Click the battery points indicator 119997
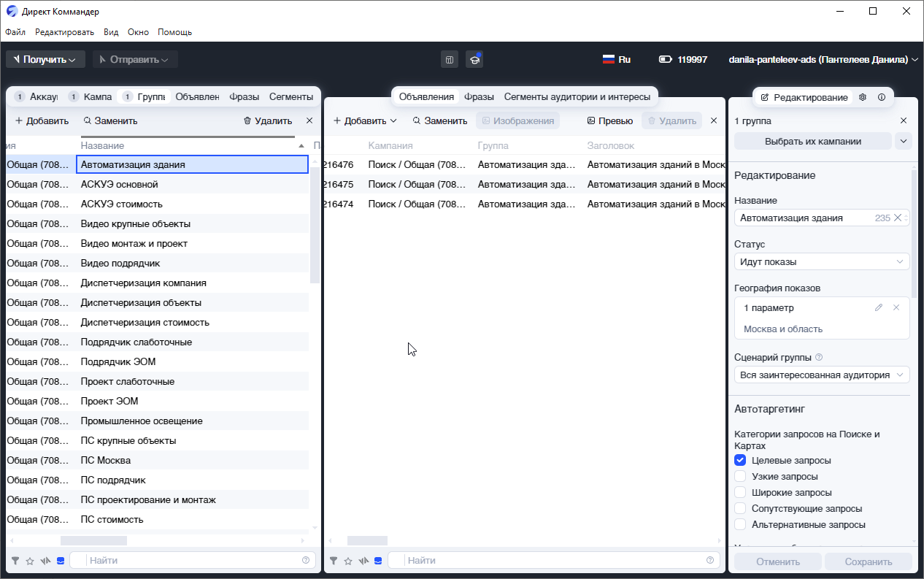Viewport: 924px width, 579px height. [x=683, y=59]
